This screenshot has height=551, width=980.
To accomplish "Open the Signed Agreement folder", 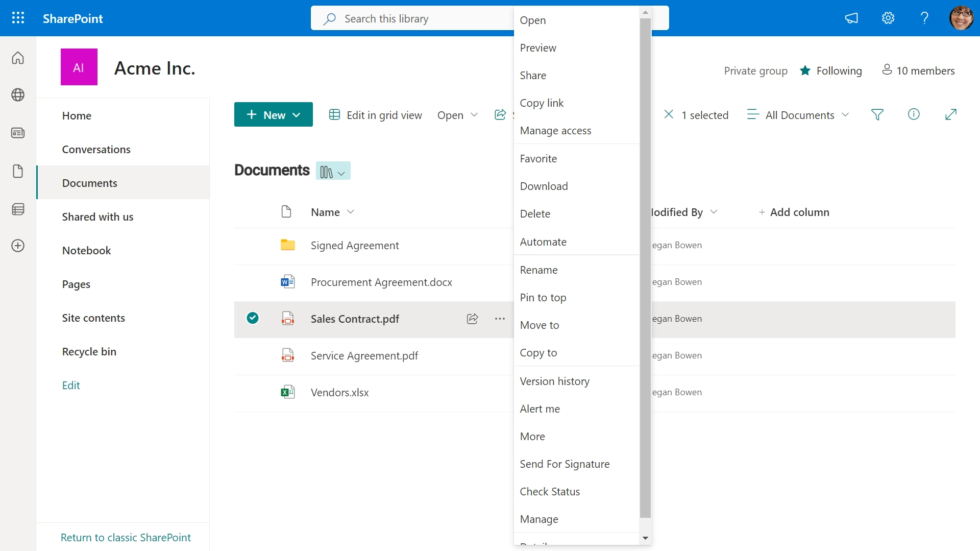I will pyautogui.click(x=355, y=246).
